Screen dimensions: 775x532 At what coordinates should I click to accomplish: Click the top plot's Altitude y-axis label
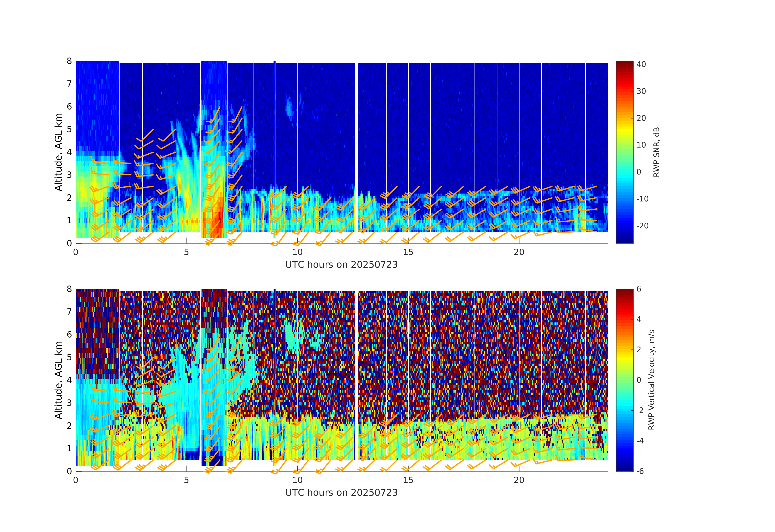click(x=58, y=152)
